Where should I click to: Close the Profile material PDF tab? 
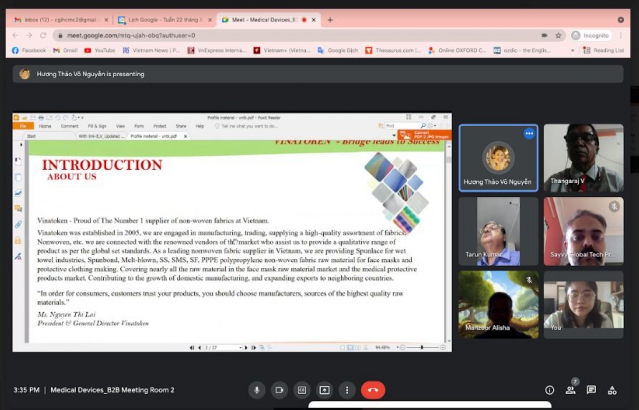tap(185, 136)
